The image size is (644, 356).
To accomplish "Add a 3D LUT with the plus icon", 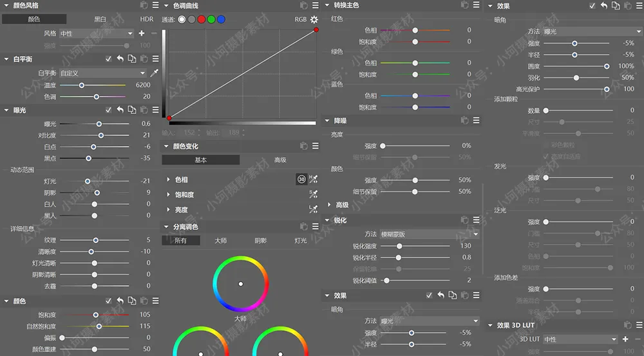I will [x=625, y=339].
